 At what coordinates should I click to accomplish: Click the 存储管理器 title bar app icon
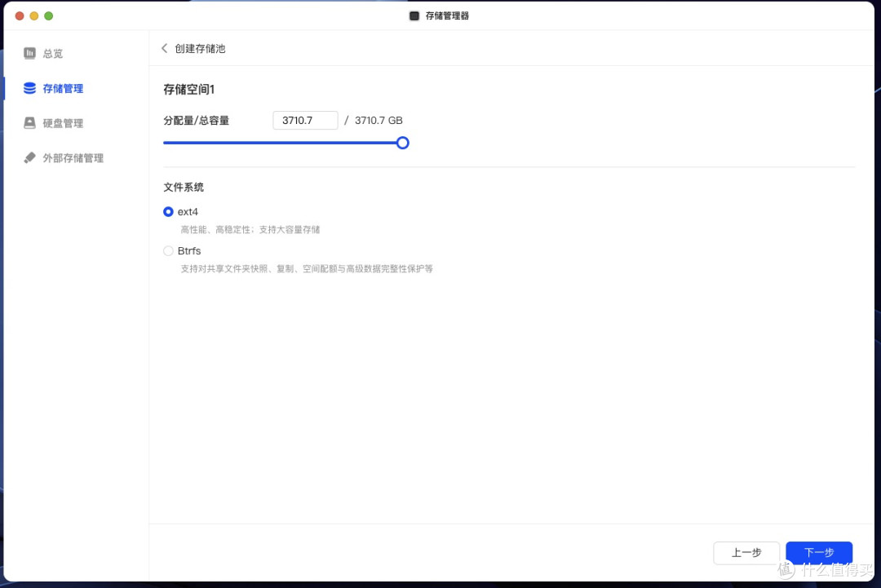(x=414, y=15)
